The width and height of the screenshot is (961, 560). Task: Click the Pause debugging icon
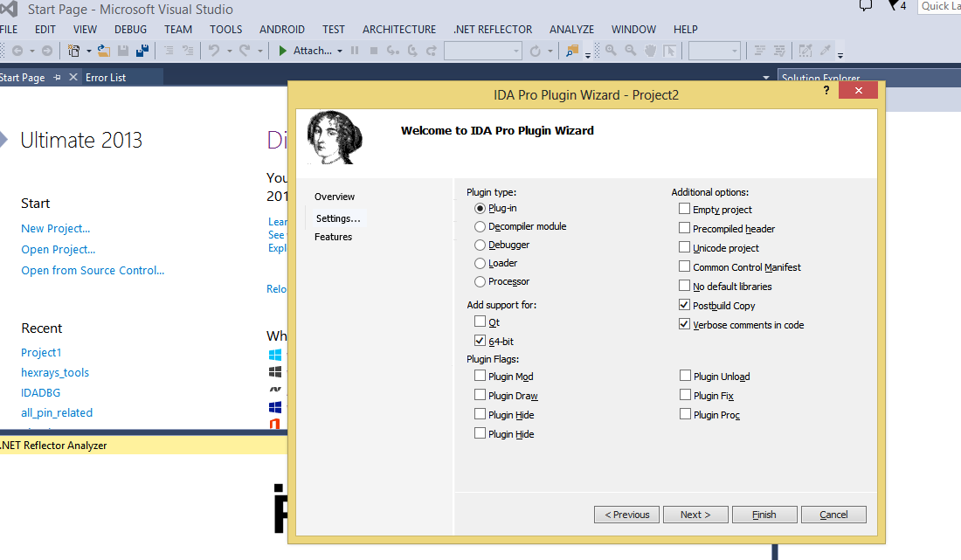(354, 51)
